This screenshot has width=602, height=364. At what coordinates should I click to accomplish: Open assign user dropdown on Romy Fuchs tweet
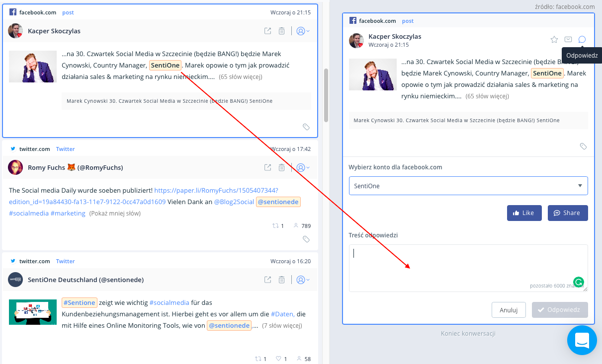302,168
